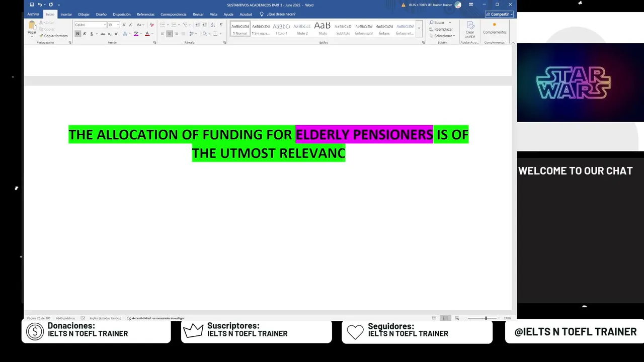The width and height of the screenshot is (644, 362).
Task: Click the Redo icon in quick access toolbar
Action: point(50,5)
